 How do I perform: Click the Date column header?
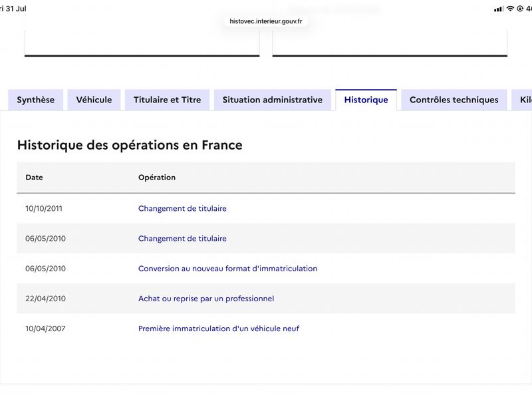coord(35,178)
